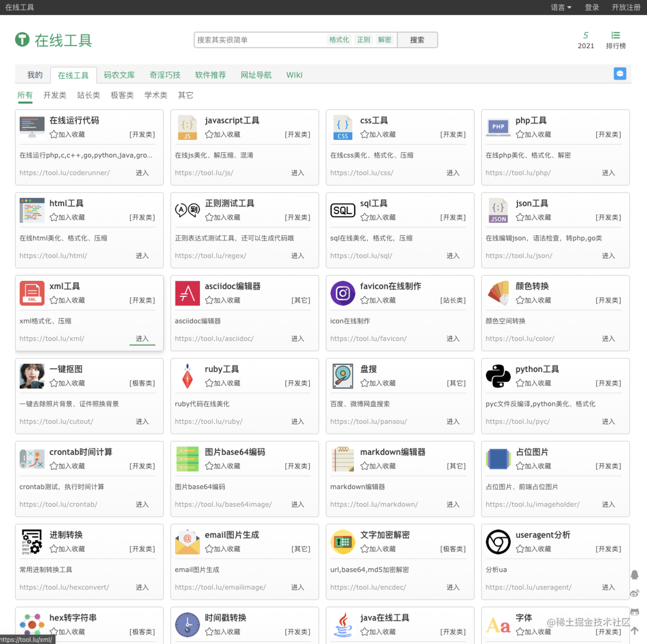The height and width of the screenshot is (644, 647).
Task: Click the 正则 search tag
Action: [x=364, y=40]
